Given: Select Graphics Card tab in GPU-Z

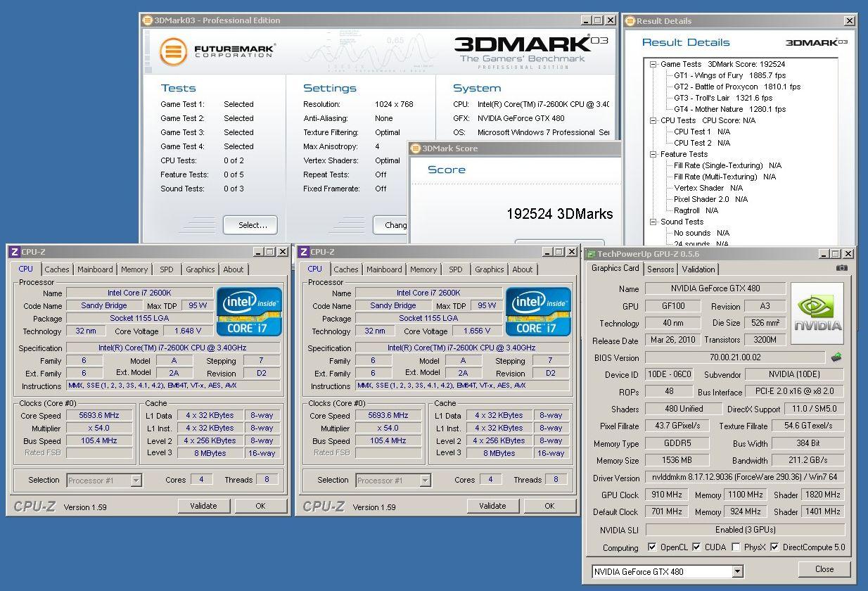Looking at the screenshot, I should tap(615, 268).
